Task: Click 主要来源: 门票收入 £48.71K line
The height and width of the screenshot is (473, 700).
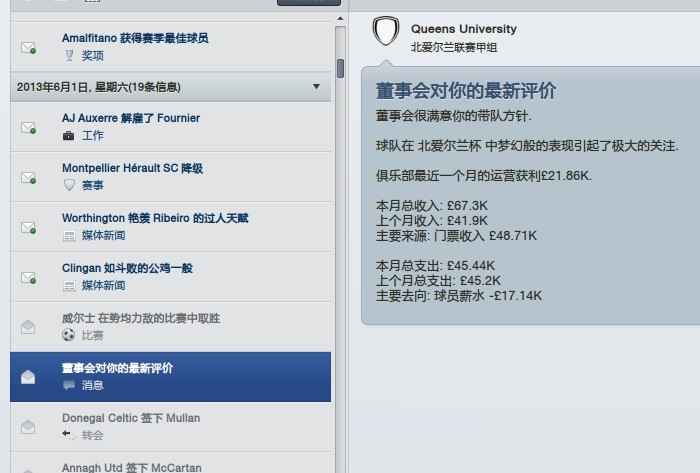Action: (x=456, y=236)
